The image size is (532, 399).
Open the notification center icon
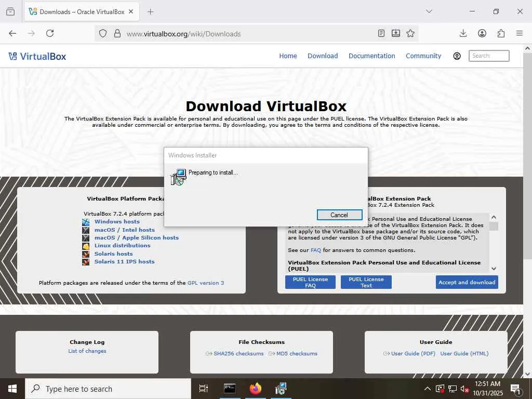click(515, 389)
